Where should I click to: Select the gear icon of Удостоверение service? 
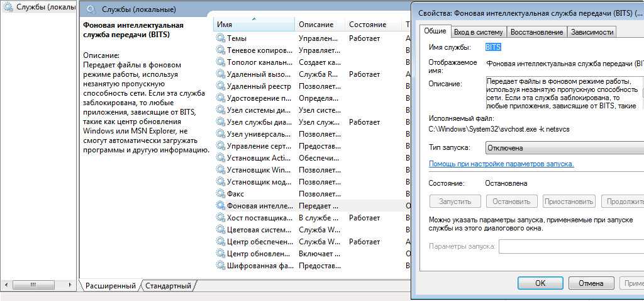click(221, 98)
